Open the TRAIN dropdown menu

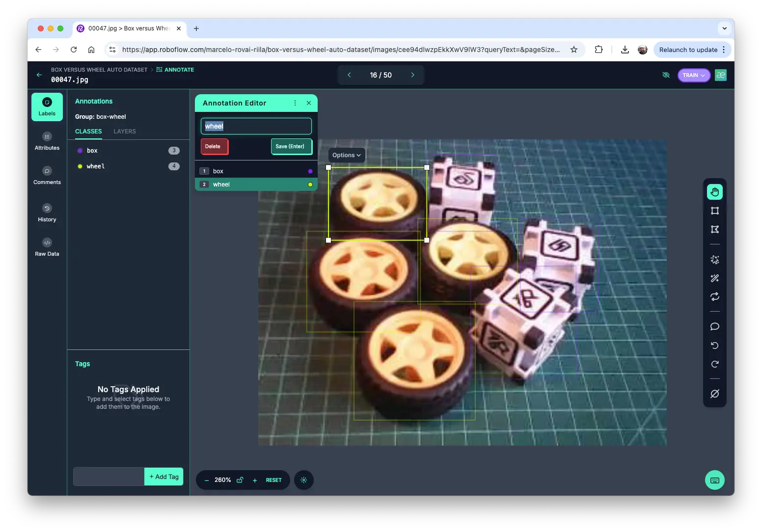click(693, 75)
